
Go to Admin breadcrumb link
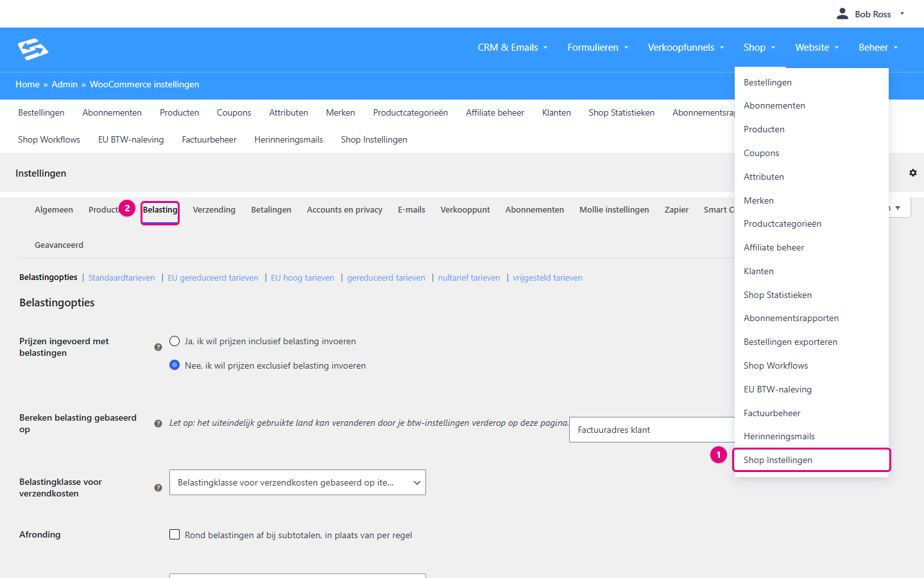pyautogui.click(x=65, y=84)
